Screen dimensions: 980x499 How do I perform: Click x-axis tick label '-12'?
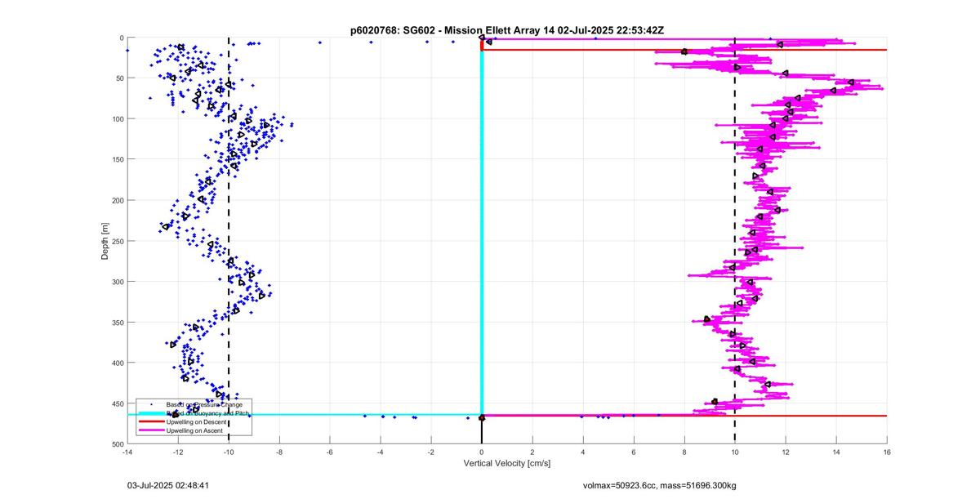pyautogui.click(x=178, y=452)
